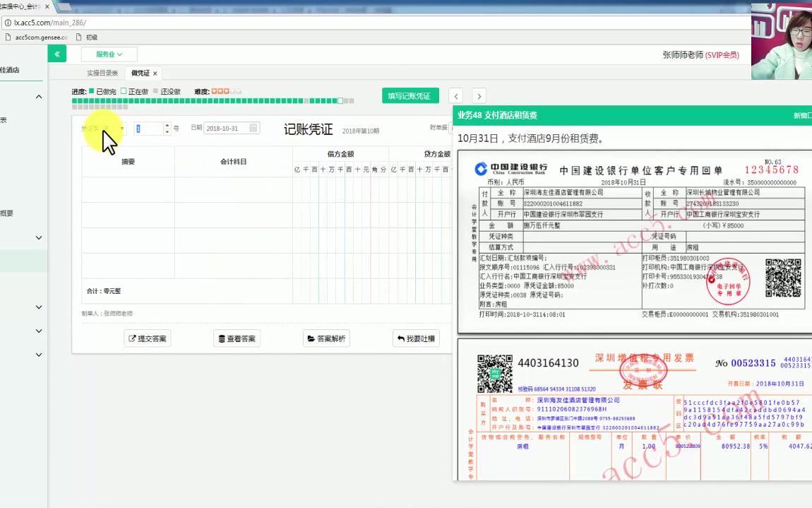Click the '已做完' completed status checkbox legend
Screen dimensions: 812x508
[93, 91]
